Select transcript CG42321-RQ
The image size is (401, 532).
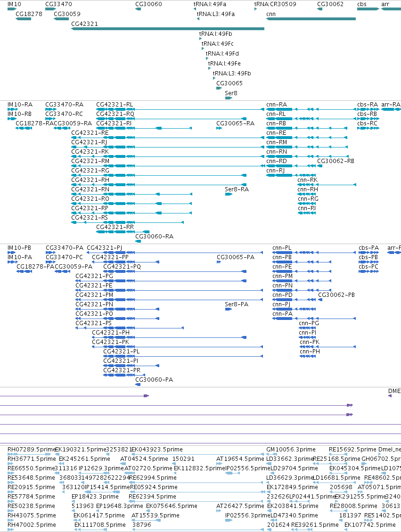click(x=115, y=115)
